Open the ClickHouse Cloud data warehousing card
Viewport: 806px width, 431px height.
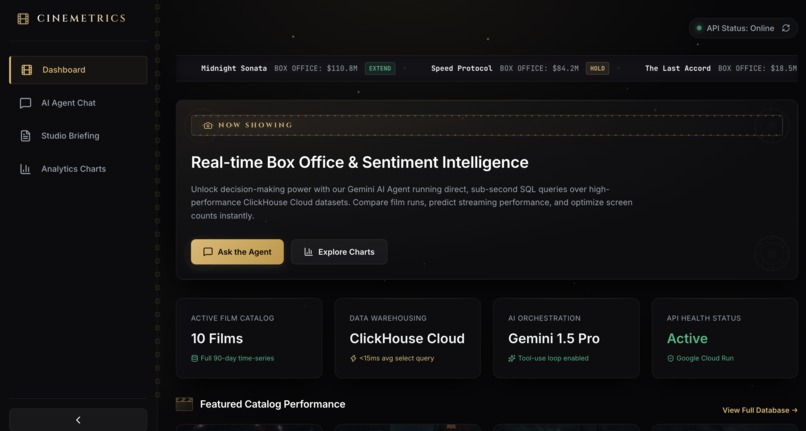[x=408, y=338]
